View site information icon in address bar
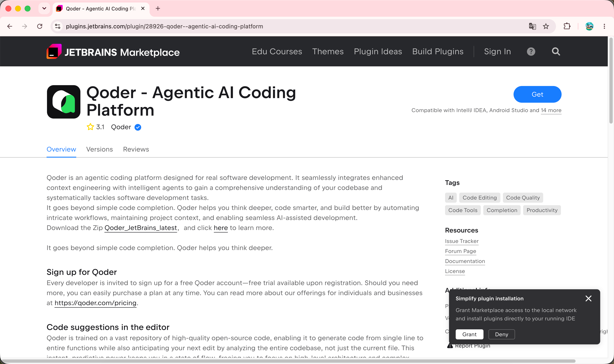Image resolution: width=614 pixels, height=364 pixels. click(58, 26)
